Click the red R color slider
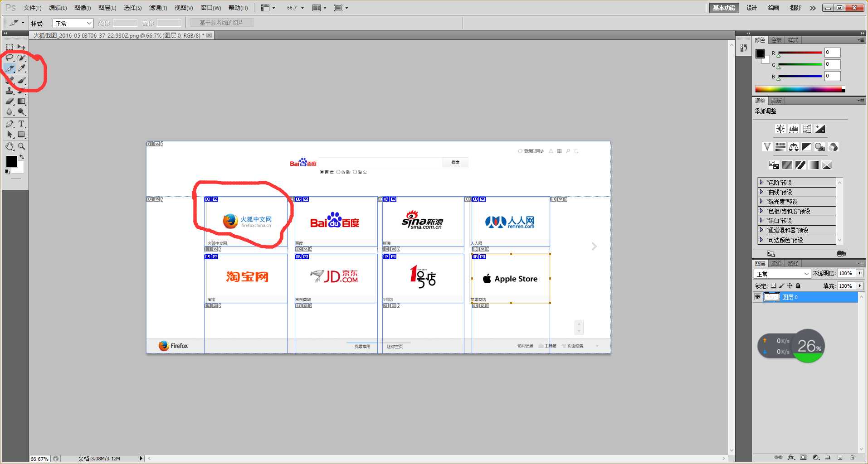This screenshot has width=868, height=464. 800,53
